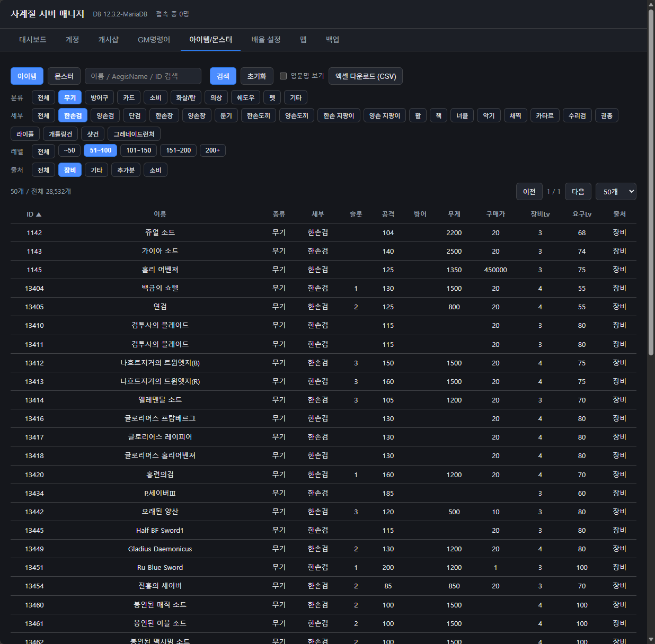The height and width of the screenshot is (644, 655).
Task: Switch to the 몬스터 list view
Action: point(64,76)
